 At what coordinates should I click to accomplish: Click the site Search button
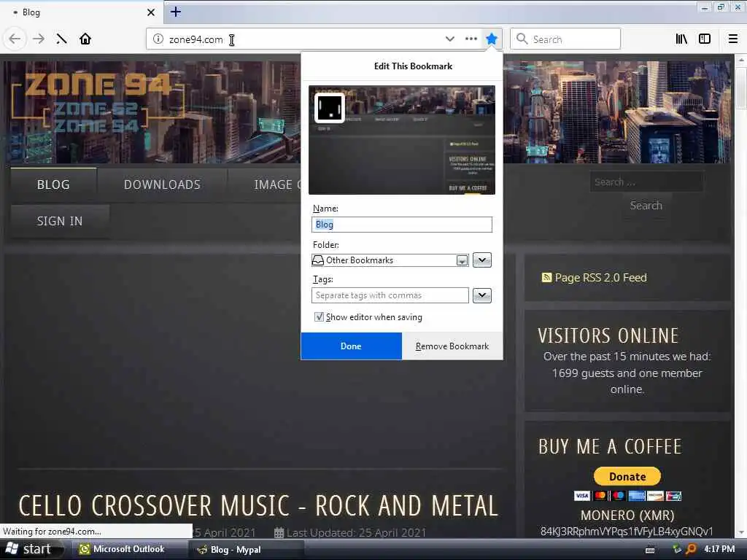[646, 206]
